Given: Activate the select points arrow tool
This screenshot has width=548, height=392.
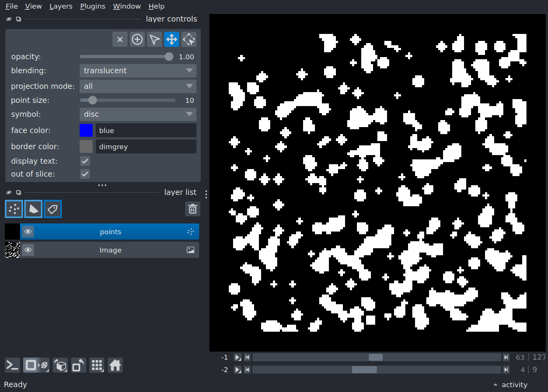Looking at the screenshot, I should pos(154,39).
